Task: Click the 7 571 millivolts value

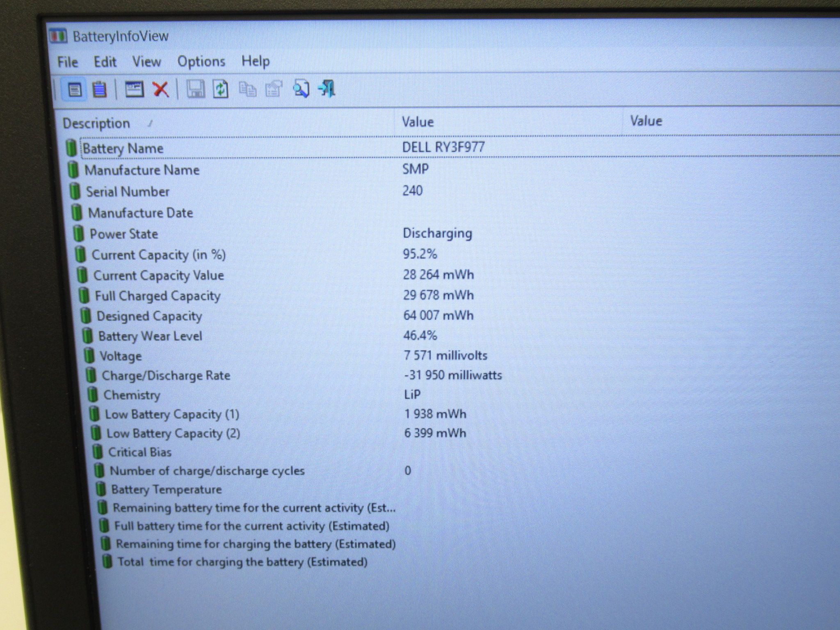Action: coord(446,355)
